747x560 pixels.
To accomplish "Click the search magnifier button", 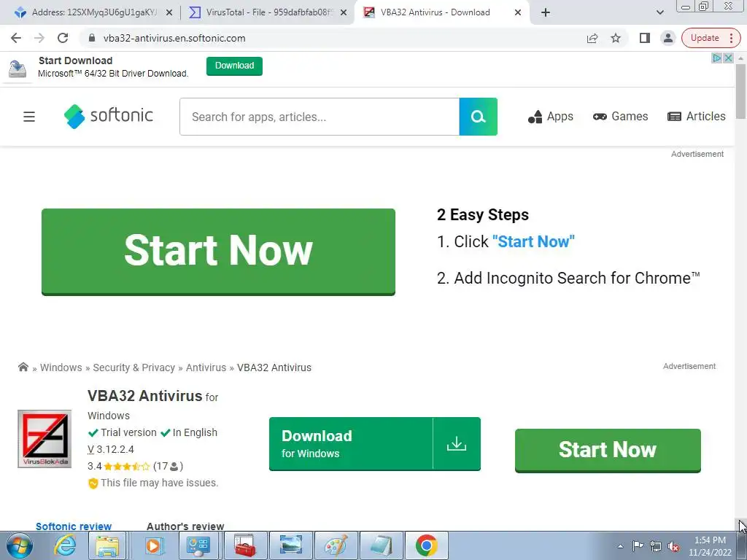I will click(x=479, y=117).
